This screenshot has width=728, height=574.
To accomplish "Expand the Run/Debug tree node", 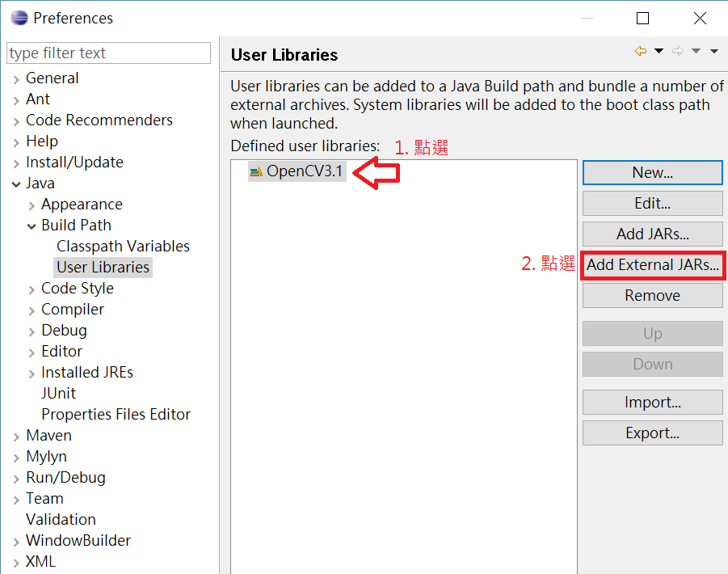I will (x=16, y=479).
